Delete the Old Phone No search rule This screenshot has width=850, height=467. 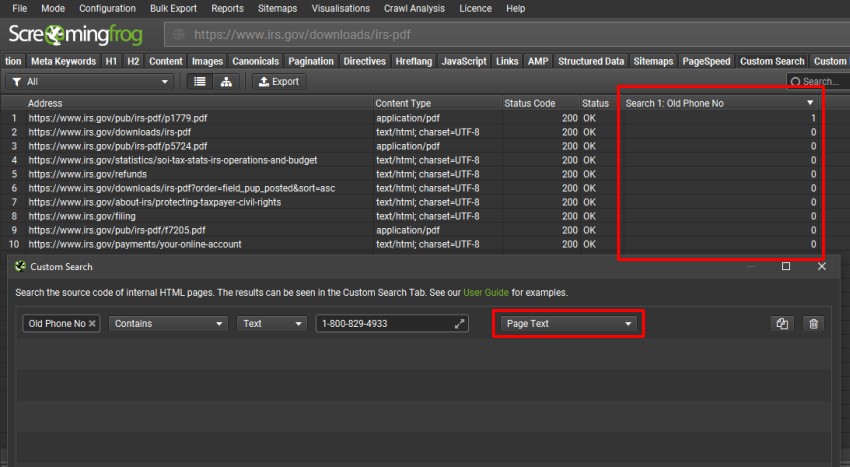pos(813,324)
